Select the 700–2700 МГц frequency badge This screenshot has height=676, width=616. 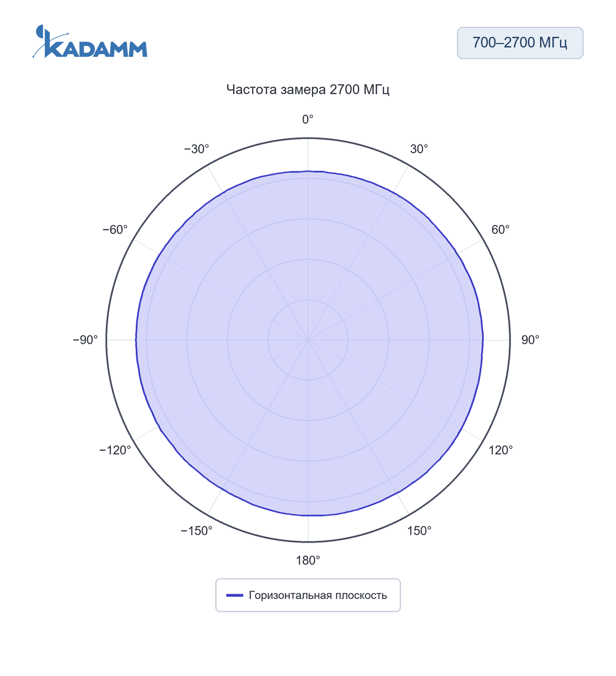(x=520, y=43)
